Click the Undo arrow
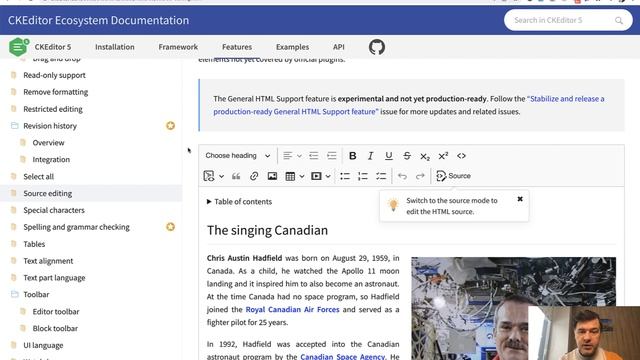This screenshot has width=640, height=360. [402, 176]
